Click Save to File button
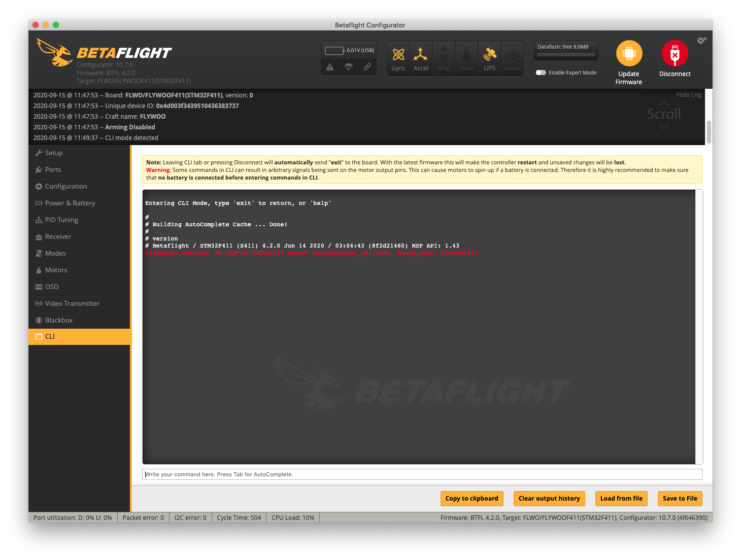 (680, 499)
